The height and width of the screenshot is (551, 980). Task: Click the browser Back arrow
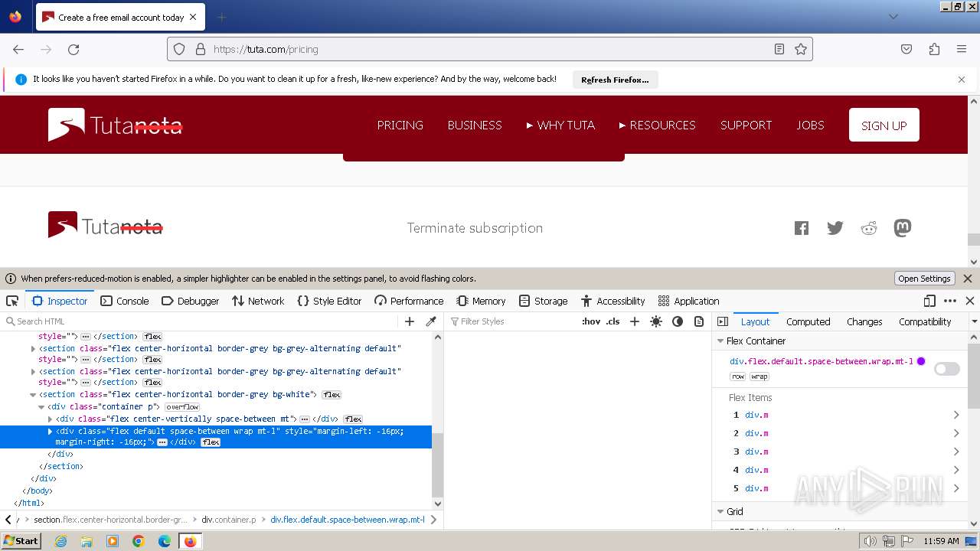coord(18,49)
